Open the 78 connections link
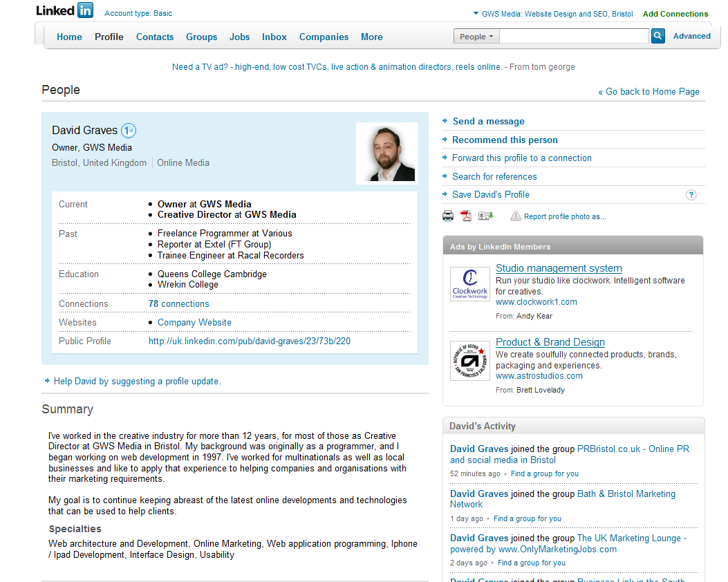 pyautogui.click(x=178, y=304)
